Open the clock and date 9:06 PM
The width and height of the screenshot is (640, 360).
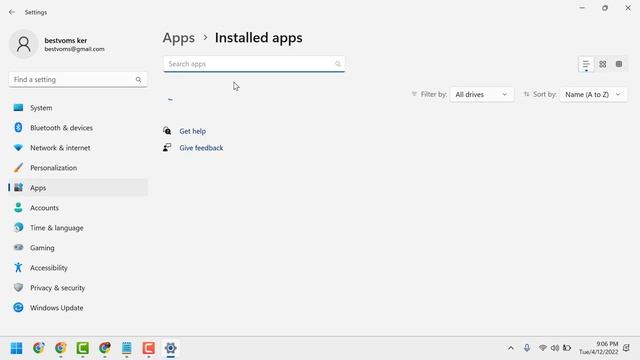(x=598, y=348)
